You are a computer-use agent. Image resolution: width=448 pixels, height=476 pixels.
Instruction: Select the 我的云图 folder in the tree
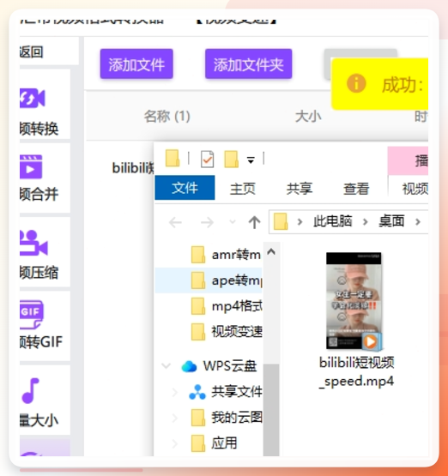pyautogui.click(x=237, y=418)
